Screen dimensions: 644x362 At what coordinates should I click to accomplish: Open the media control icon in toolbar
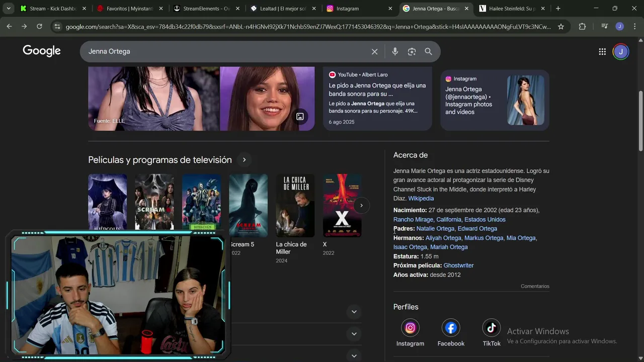[x=605, y=27]
